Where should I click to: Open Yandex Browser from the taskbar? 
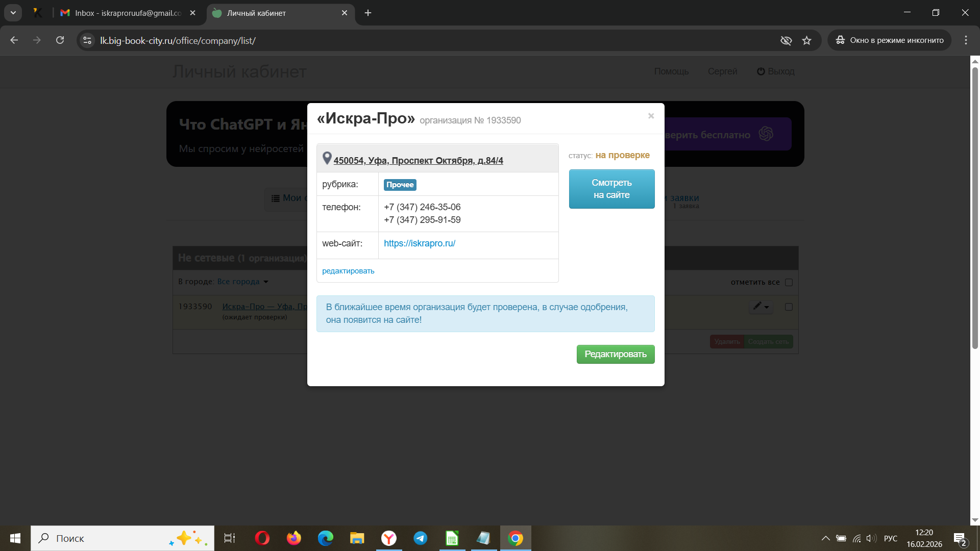coord(388,538)
